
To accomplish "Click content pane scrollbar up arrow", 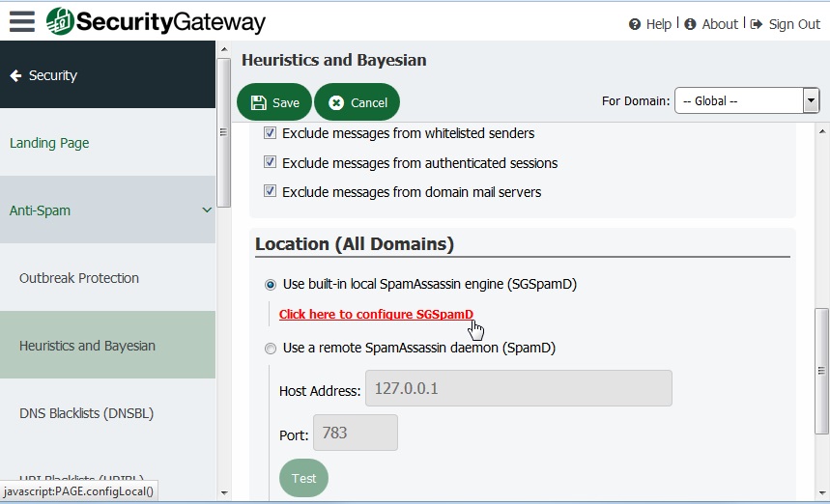I will click(x=821, y=130).
